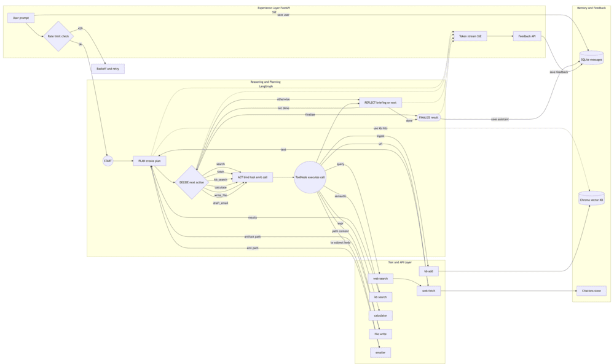Click the Backoff and retry box
614x364 pixels.
click(108, 68)
